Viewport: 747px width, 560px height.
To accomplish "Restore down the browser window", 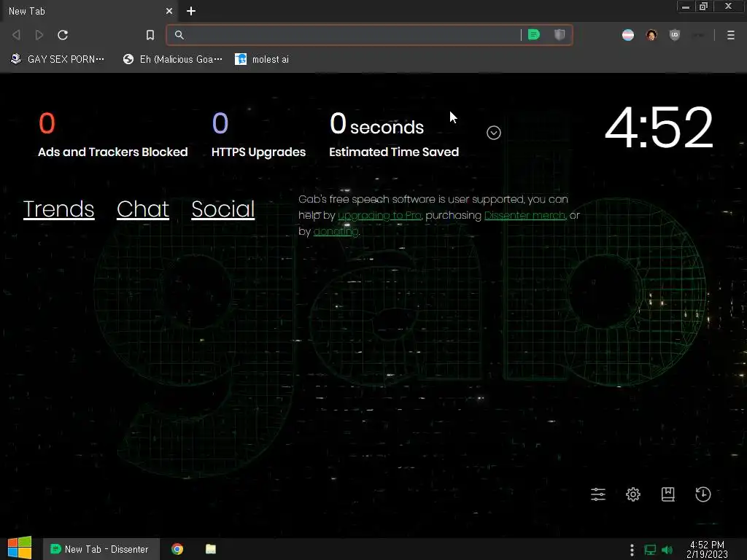I will (x=704, y=7).
